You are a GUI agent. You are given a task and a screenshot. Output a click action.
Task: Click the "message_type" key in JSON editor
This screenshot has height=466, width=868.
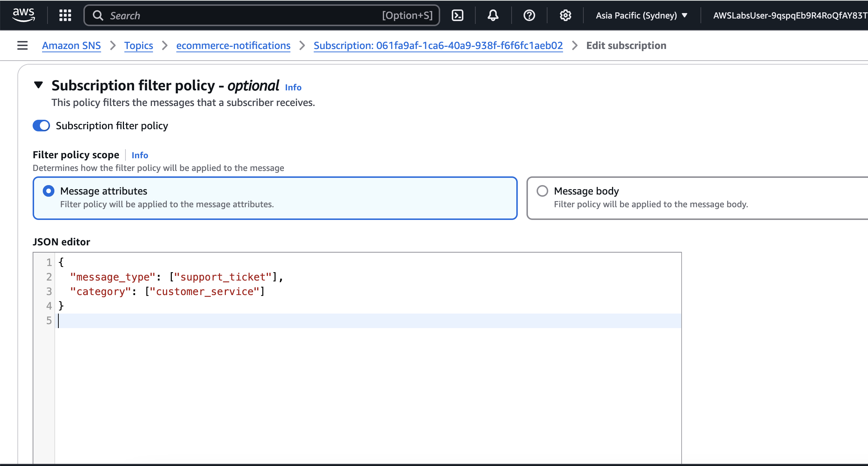(x=113, y=277)
